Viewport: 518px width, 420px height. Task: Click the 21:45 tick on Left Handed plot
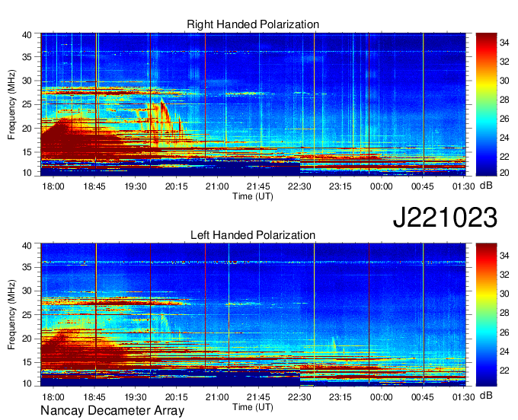258,397
